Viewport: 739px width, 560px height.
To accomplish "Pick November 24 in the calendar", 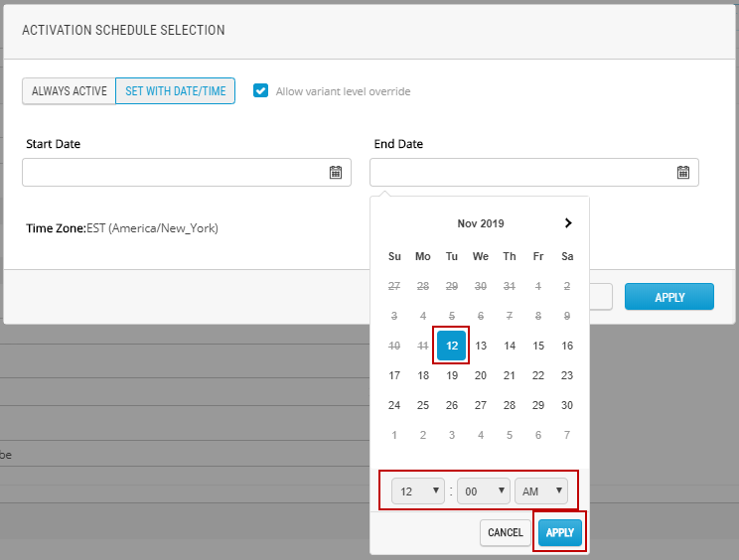I will pos(394,405).
